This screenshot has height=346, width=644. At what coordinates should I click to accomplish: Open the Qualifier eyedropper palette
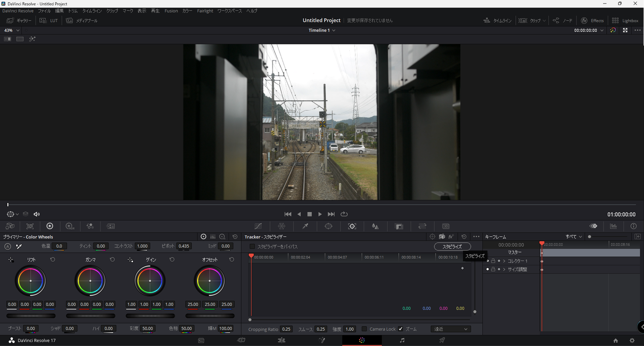click(x=305, y=226)
